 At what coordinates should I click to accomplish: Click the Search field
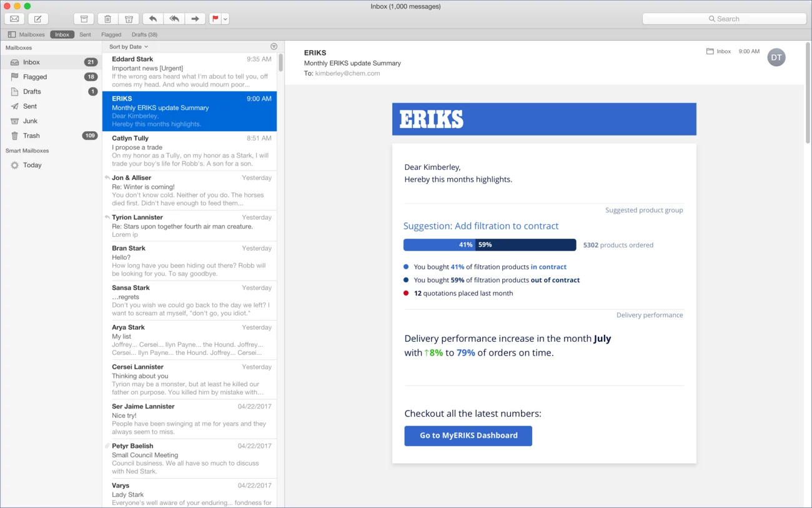pyautogui.click(x=725, y=19)
